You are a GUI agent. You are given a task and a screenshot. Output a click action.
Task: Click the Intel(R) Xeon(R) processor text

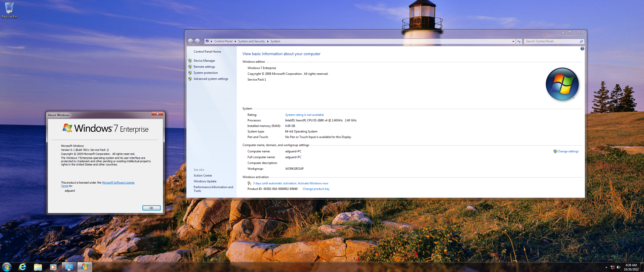click(x=321, y=120)
